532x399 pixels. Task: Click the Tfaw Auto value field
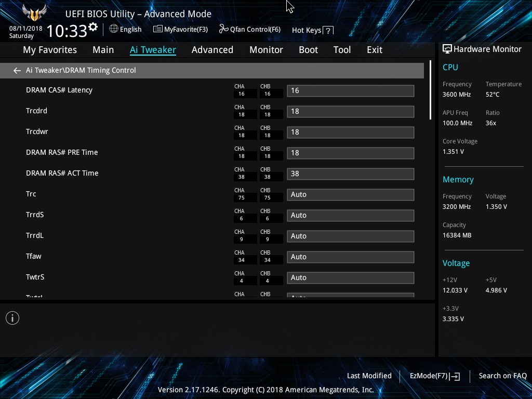(x=351, y=257)
